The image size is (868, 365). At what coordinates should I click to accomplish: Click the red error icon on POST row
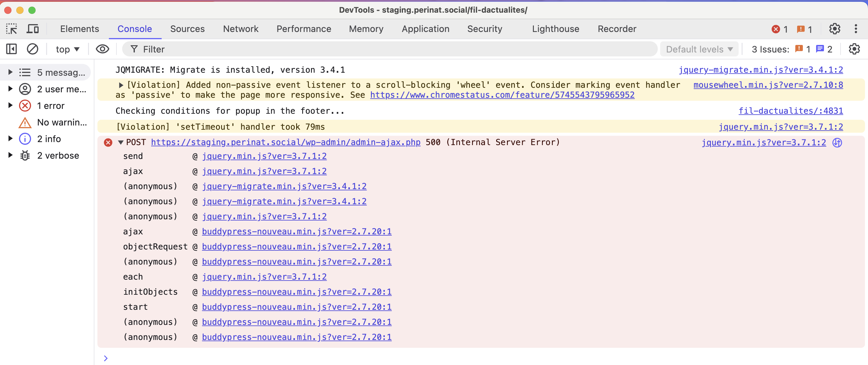108,143
